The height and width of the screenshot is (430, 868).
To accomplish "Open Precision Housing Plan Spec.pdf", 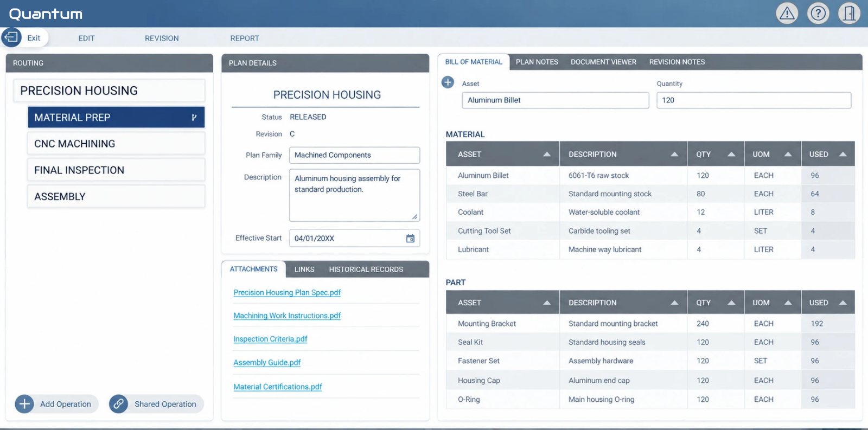I will 287,292.
